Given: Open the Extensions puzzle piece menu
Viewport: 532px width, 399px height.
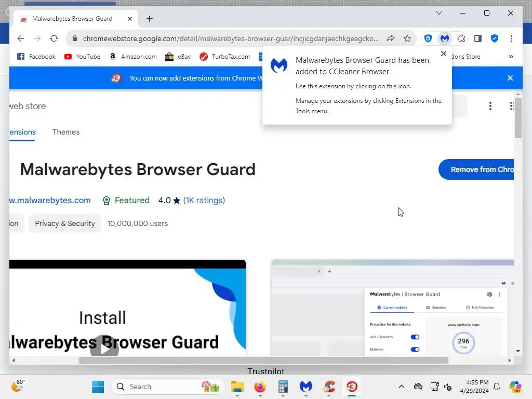Looking at the screenshot, I should coord(461,38).
